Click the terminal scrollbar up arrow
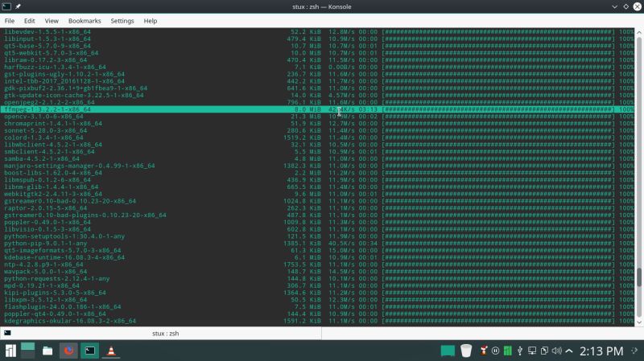Viewport: 644px width, 361px height. coord(639,32)
